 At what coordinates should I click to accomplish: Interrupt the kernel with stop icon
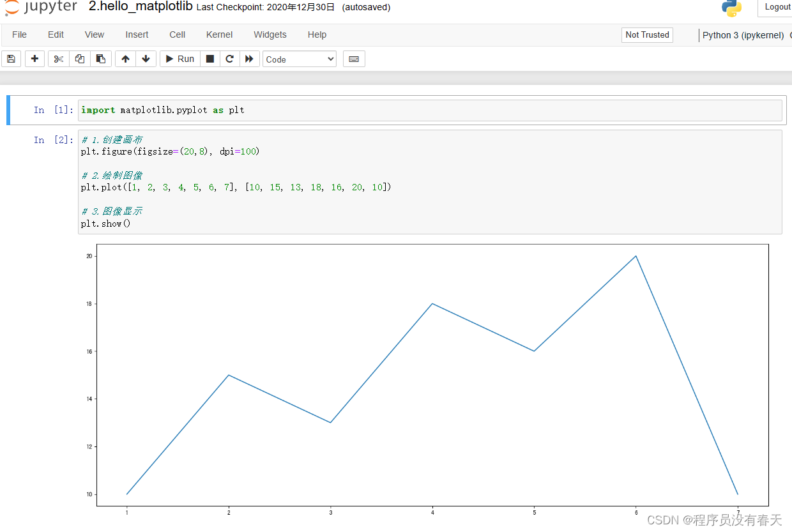[x=209, y=58]
